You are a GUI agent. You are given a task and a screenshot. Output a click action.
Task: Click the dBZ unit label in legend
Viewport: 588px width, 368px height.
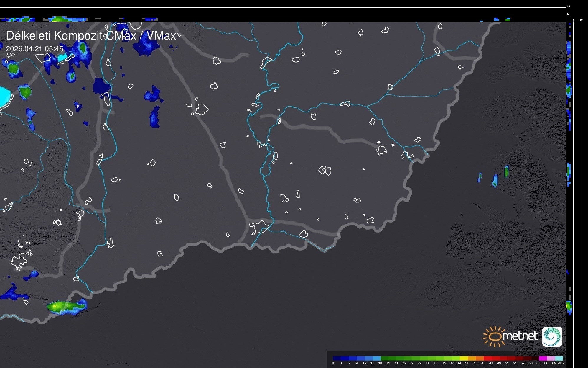click(561, 363)
